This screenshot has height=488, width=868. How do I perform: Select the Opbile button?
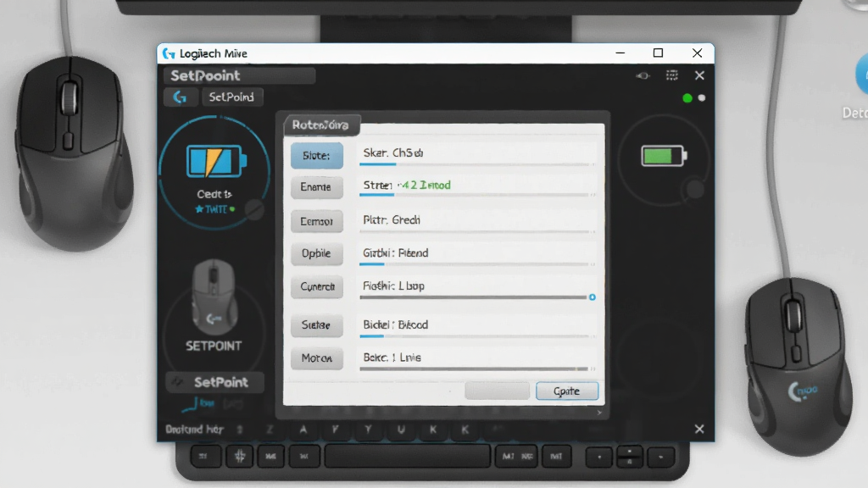tap(317, 253)
